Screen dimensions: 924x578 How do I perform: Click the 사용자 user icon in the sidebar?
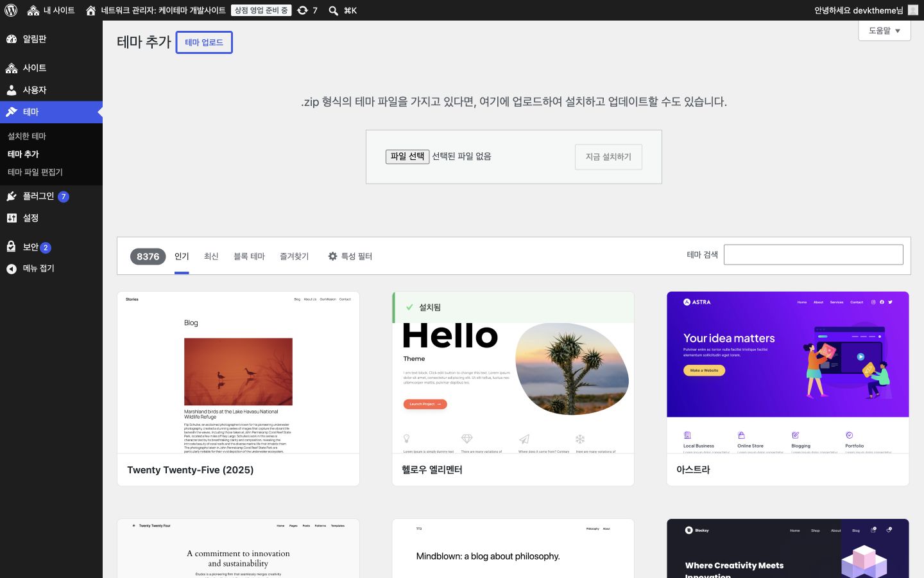pos(12,90)
